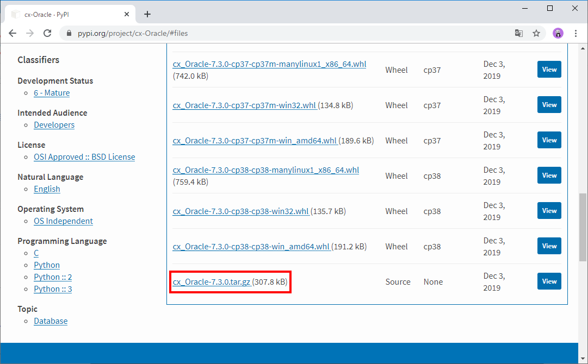The width and height of the screenshot is (588, 364).
Task: Select the (742.0 kB) file size text
Action: tap(190, 76)
